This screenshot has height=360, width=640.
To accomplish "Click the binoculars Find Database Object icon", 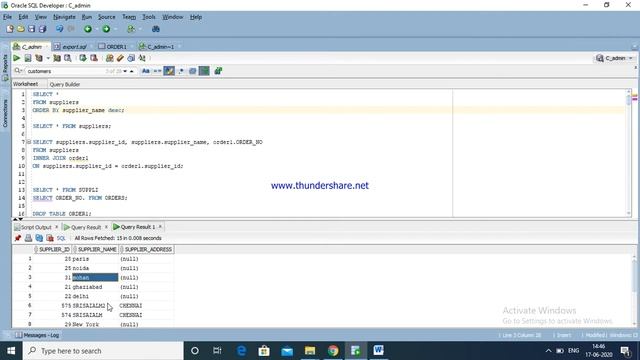I will (156, 29).
